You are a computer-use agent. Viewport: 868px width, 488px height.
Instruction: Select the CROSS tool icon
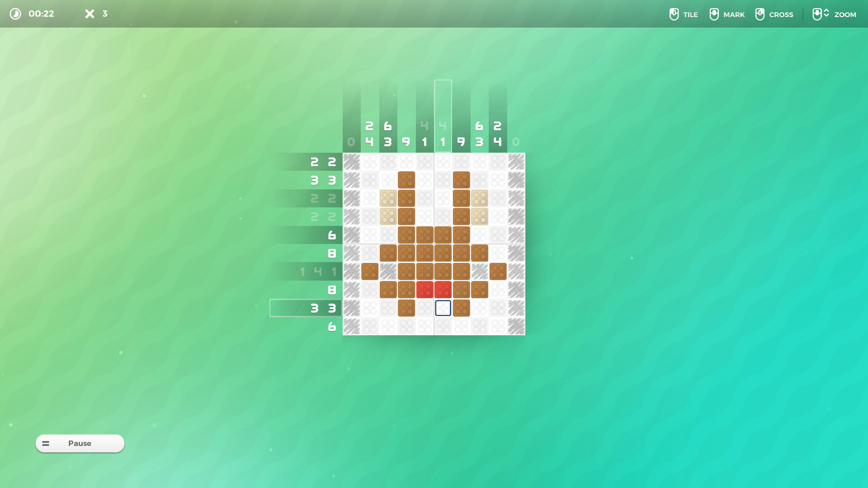(760, 14)
